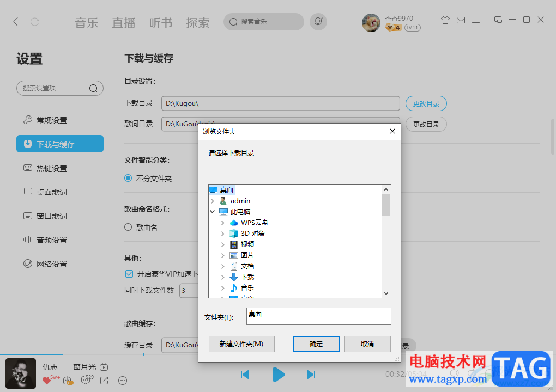Viewport: 556px width, 392px height.
Task: Select the 下载 arrow icon
Action: (234, 277)
